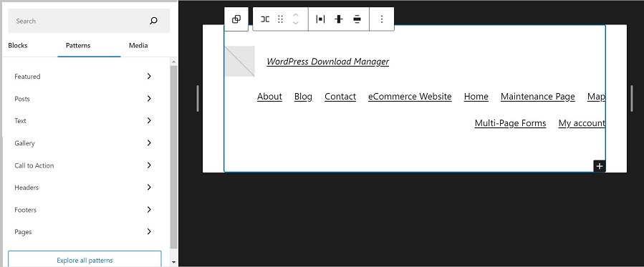This screenshot has width=644, height=267.
Task: Click the WordPress Download Manager site title
Action: [328, 62]
